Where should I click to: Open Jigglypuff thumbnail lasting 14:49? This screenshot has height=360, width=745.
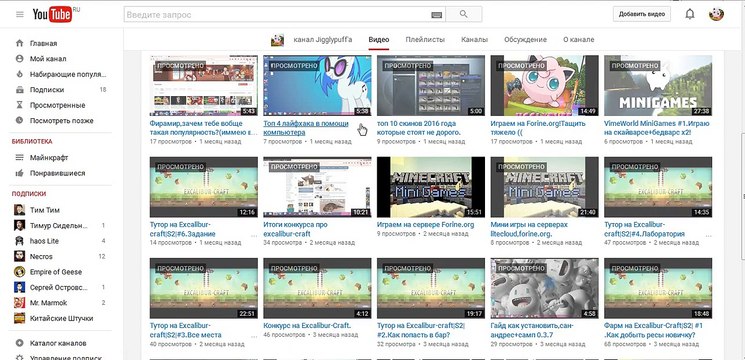[x=544, y=85]
